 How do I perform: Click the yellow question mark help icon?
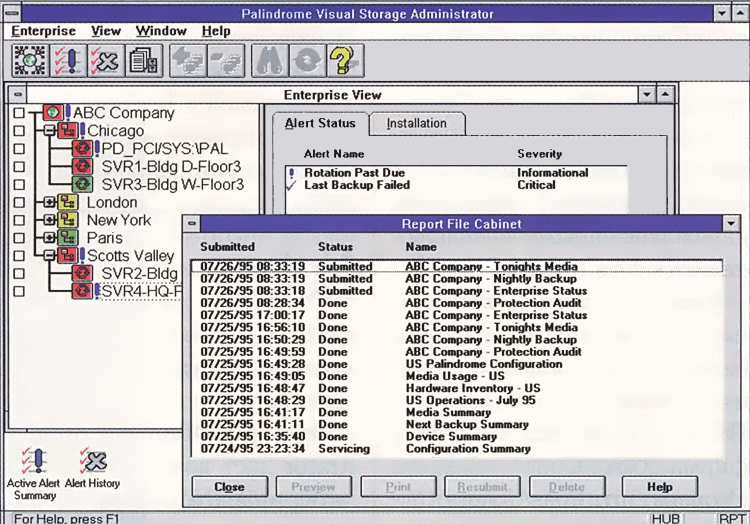(345, 61)
